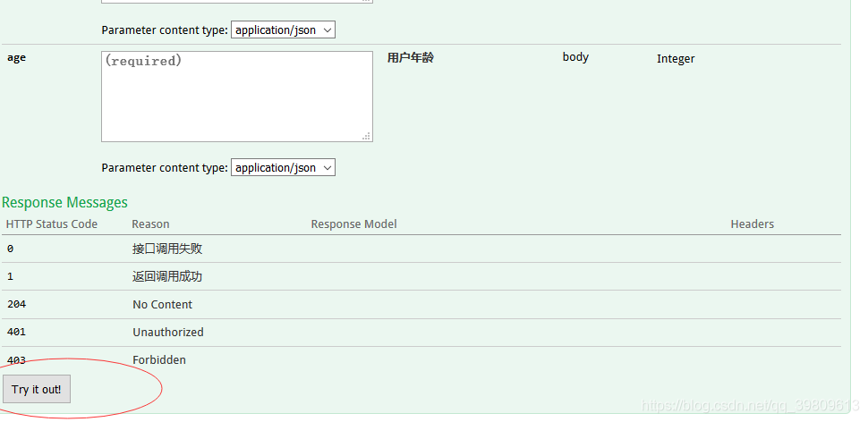Focus the age required text area
The image size is (868, 422).
237,97
